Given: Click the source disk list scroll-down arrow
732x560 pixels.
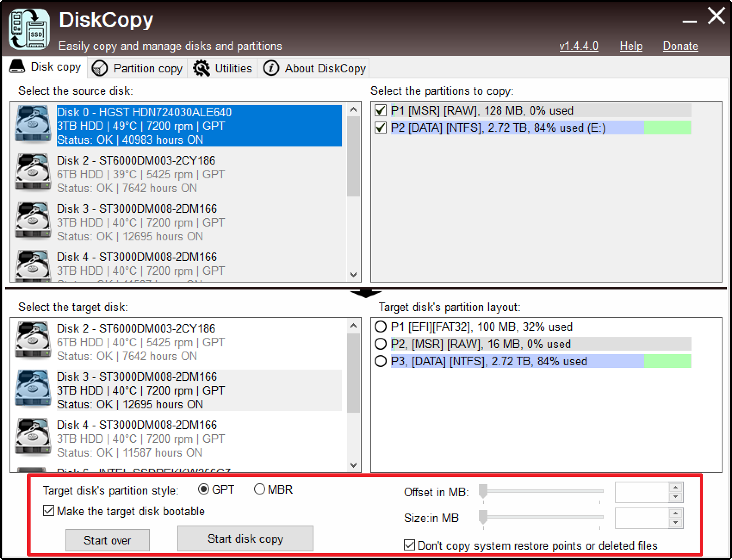Looking at the screenshot, I should click(x=354, y=274).
